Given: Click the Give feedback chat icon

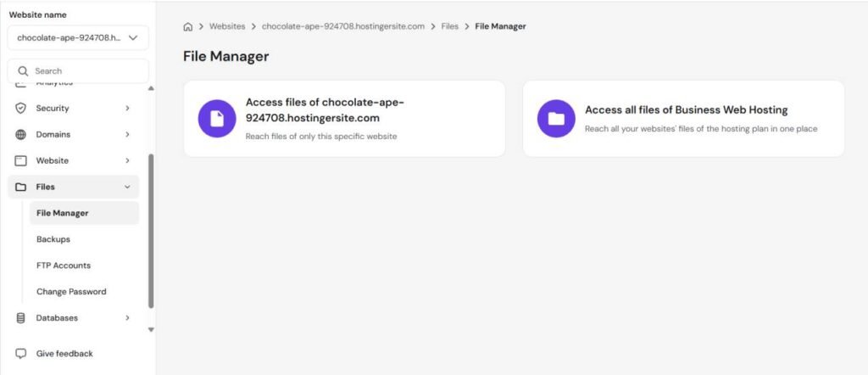Looking at the screenshot, I should click(21, 354).
